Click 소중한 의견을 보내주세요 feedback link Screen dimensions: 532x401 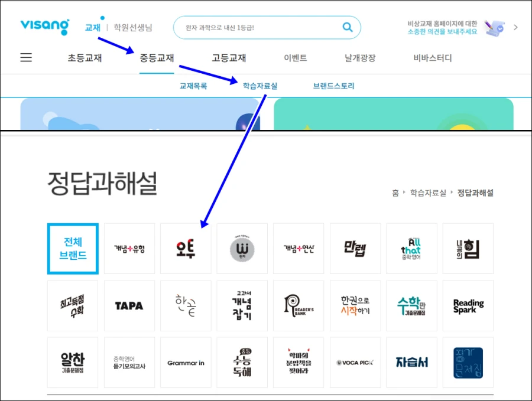[442, 31]
